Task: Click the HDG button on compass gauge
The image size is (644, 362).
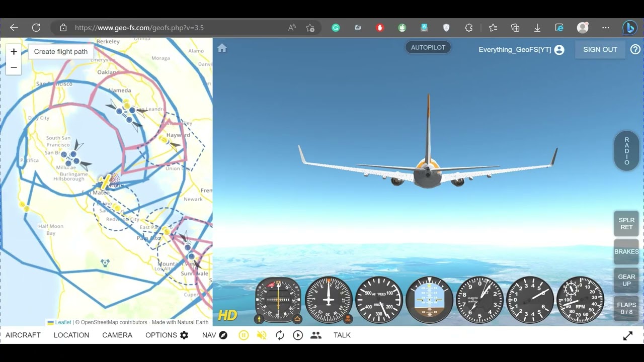Action: click(x=348, y=318)
